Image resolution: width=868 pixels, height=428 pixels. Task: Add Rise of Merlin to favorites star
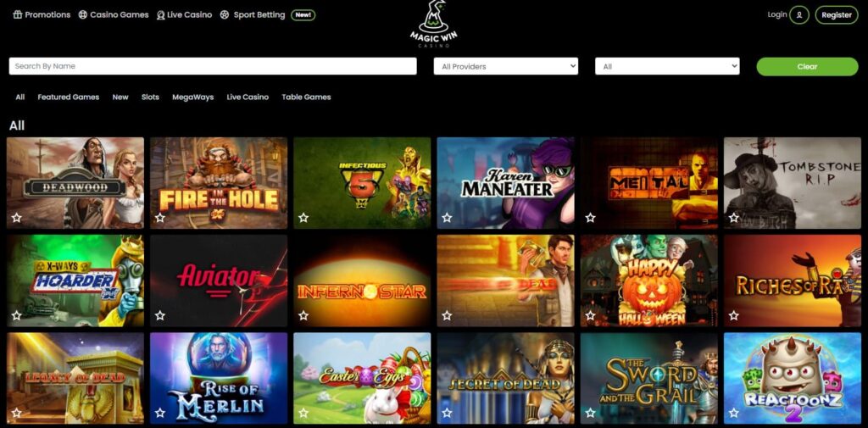pos(160,413)
